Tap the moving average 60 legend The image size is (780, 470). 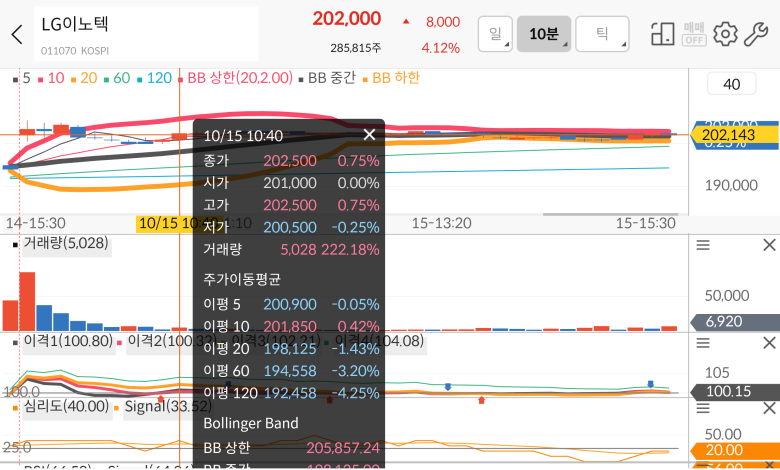pyautogui.click(x=117, y=78)
